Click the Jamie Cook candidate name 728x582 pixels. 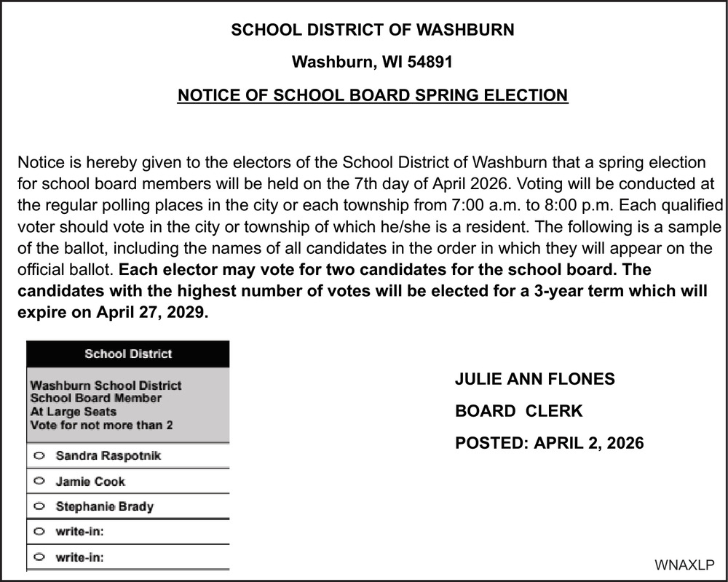point(90,482)
